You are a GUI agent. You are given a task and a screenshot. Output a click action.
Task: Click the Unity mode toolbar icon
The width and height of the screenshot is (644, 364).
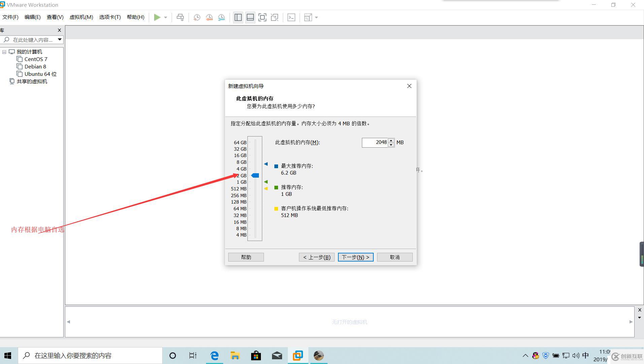point(274,18)
